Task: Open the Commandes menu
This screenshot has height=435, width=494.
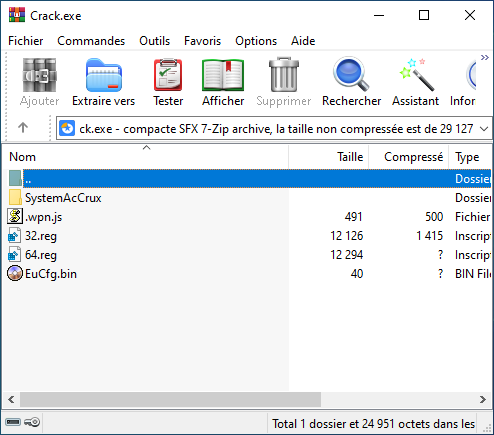Action: 91,41
